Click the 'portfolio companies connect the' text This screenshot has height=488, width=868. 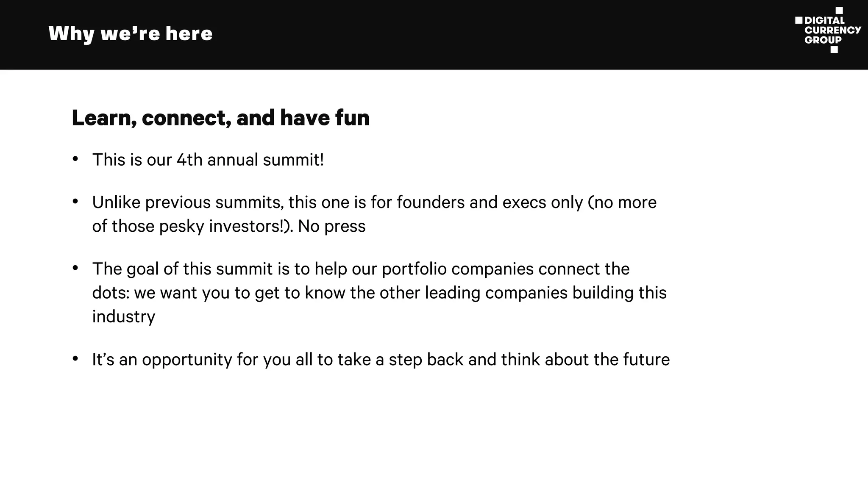point(505,269)
